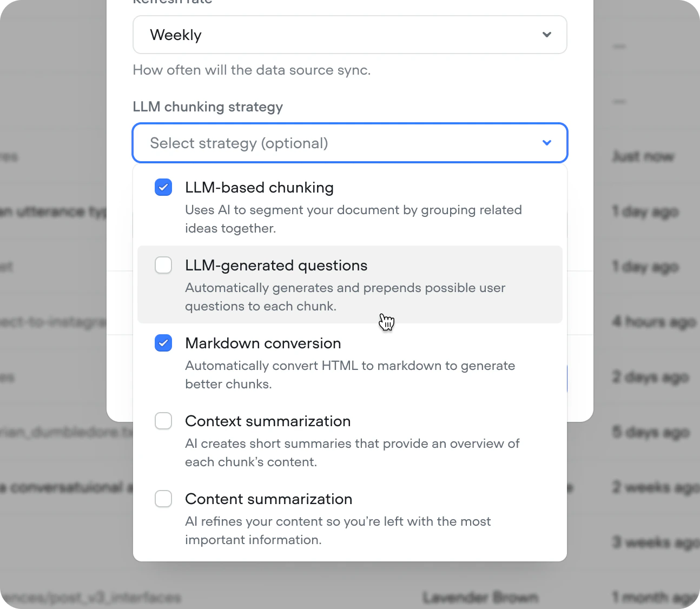Collapse the Select strategy dropdown
This screenshot has width=700, height=609.
click(350, 143)
